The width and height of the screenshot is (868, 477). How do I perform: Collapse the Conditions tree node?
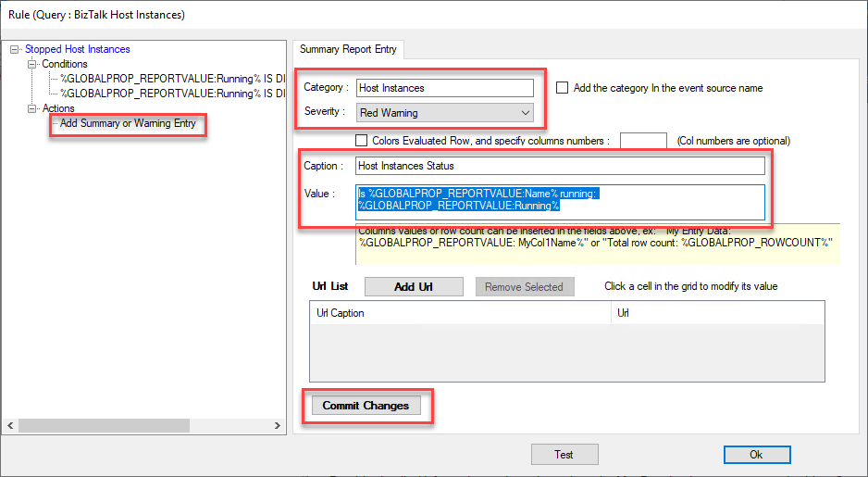tap(32, 64)
